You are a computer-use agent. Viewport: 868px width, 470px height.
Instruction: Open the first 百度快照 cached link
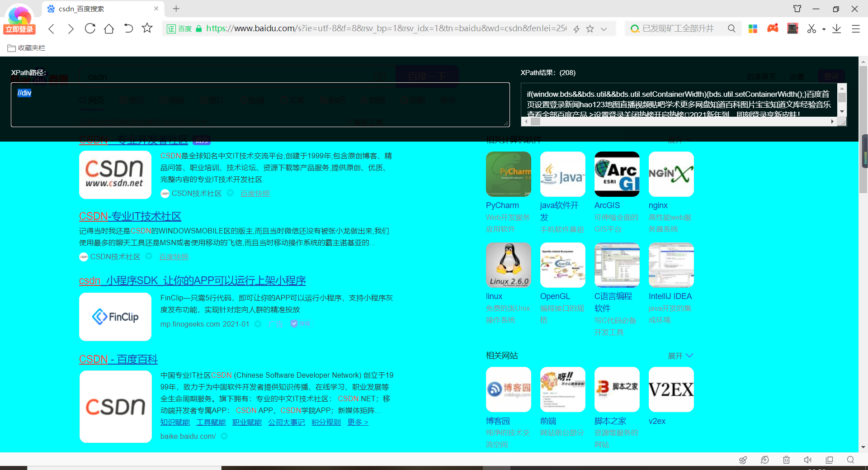[x=255, y=194]
